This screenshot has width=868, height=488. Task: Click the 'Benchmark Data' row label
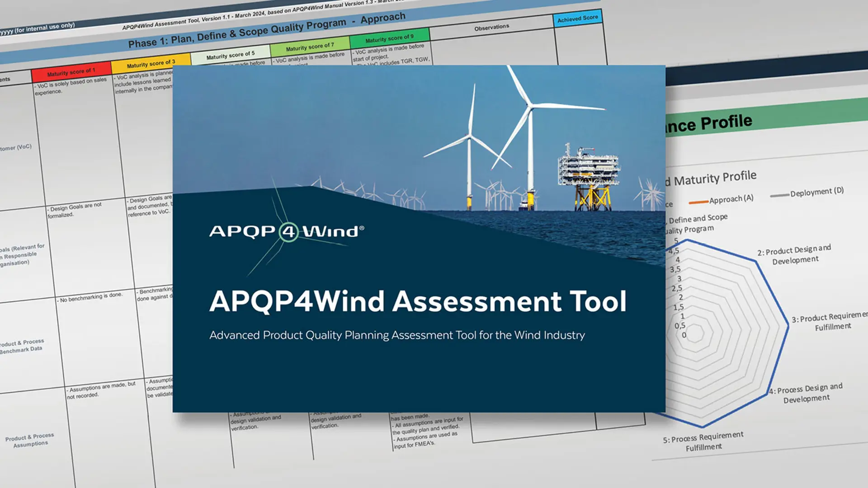[x=21, y=350]
